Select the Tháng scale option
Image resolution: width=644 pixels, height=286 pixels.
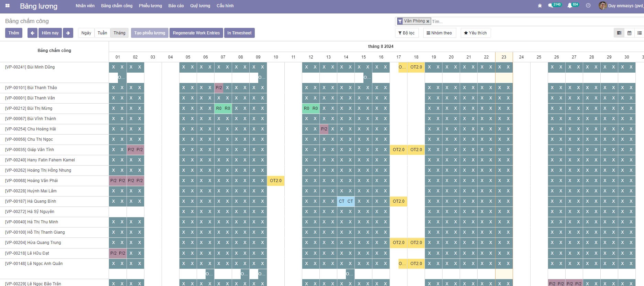119,33
